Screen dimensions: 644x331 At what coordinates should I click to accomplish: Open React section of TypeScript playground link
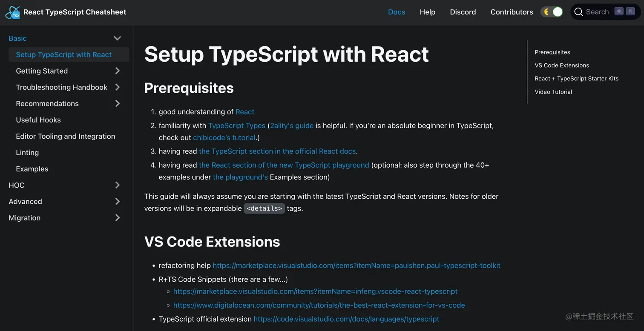[x=284, y=165]
